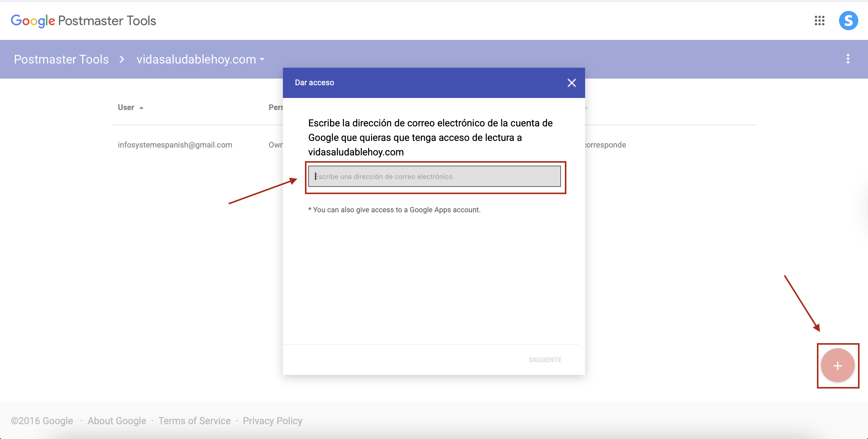
Task: Click the breadcrumb chevron arrow
Action: (122, 59)
